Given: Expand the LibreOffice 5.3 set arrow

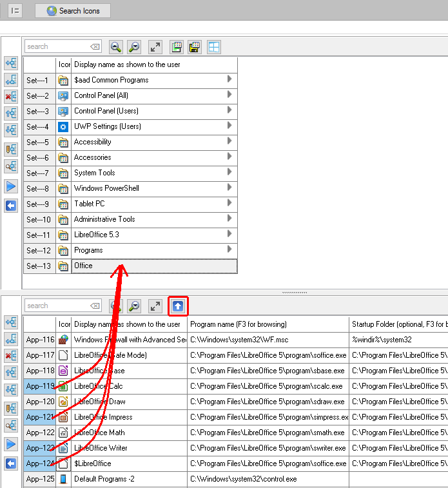Looking at the screenshot, I should click(229, 234).
